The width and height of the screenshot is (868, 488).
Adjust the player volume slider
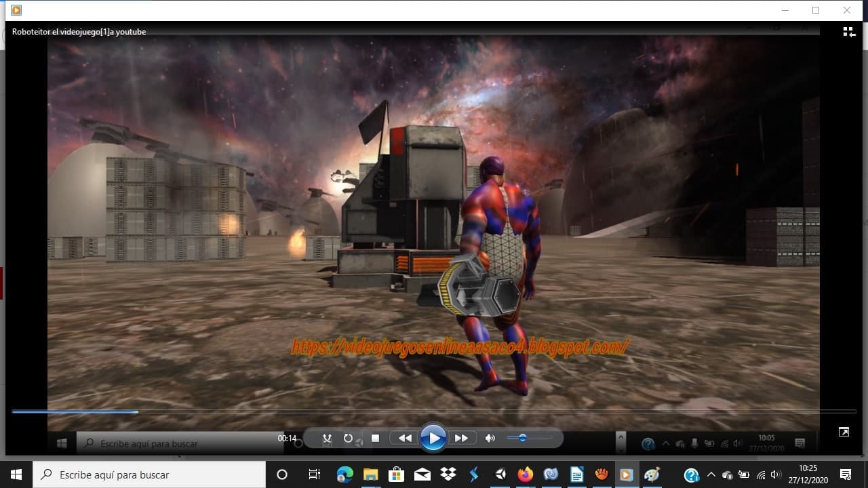point(529,439)
